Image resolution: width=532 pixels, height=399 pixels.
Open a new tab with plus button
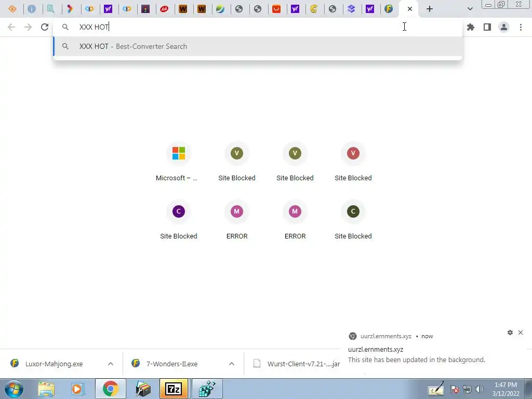(x=430, y=9)
